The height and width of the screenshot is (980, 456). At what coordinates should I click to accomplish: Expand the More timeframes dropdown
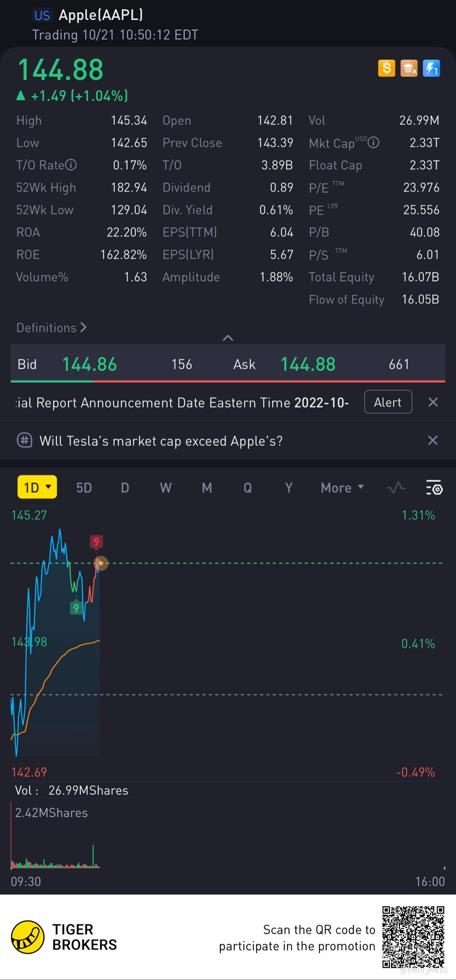pos(342,488)
